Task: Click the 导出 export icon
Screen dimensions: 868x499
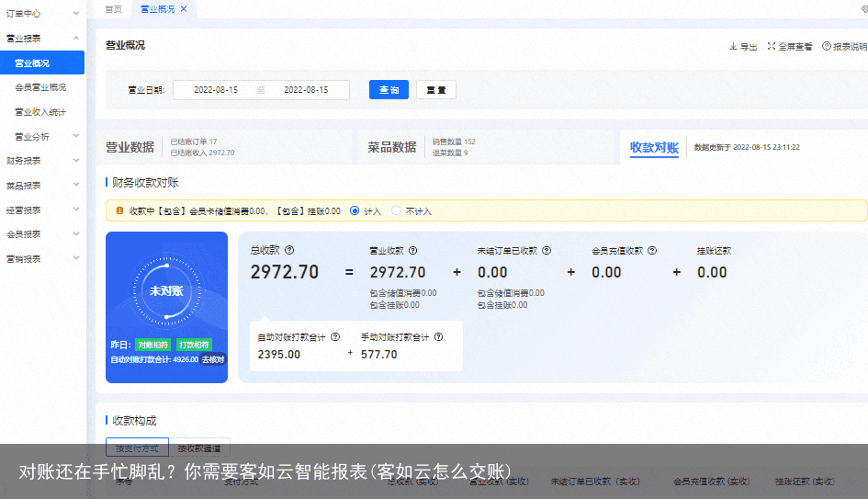Action: tap(733, 47)
